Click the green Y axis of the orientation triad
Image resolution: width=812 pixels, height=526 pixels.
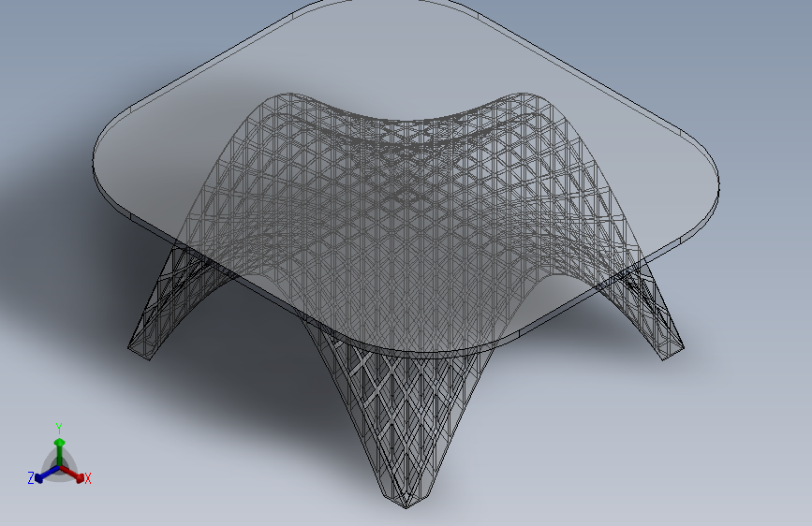[x=60, y=452]
